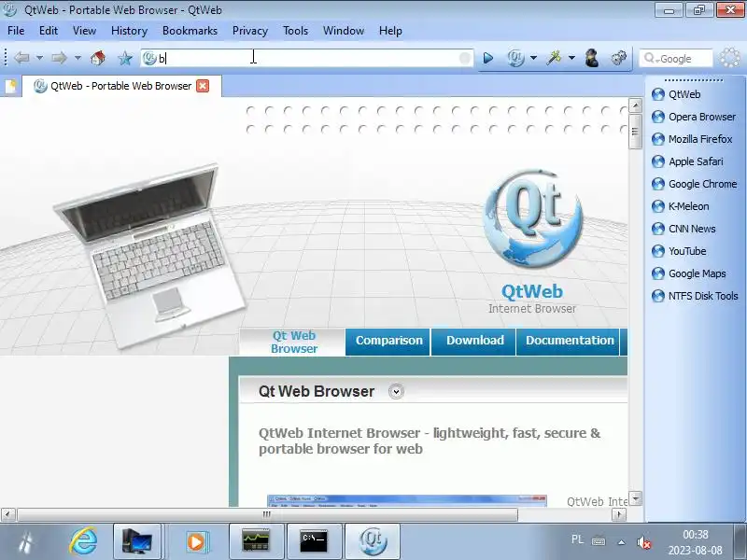
Task: Click the loading spinner gear icon
Action: click(x=730, y=58)
